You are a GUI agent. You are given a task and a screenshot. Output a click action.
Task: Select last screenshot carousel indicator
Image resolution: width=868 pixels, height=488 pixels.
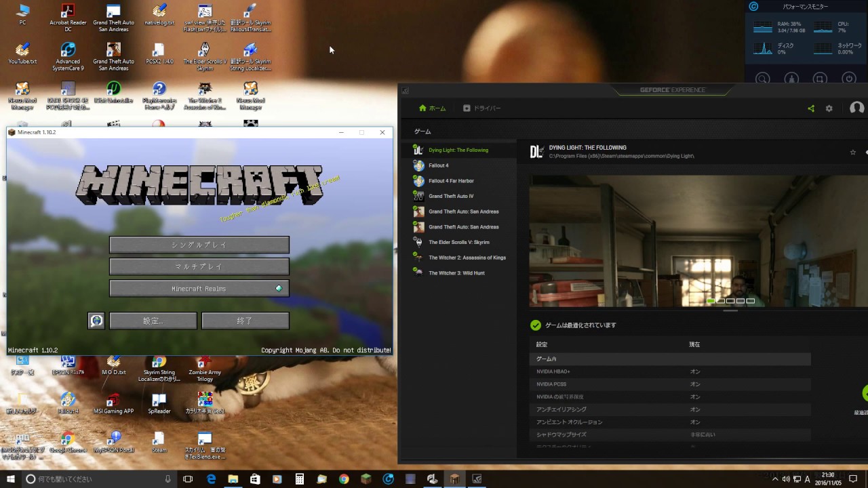pos(750,301)
